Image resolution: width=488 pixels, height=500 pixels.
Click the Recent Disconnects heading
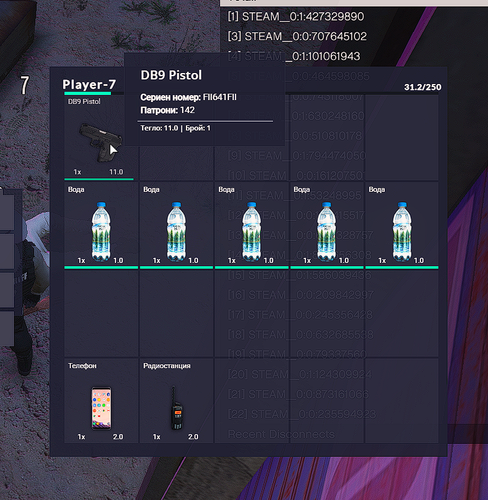[281, 434]
